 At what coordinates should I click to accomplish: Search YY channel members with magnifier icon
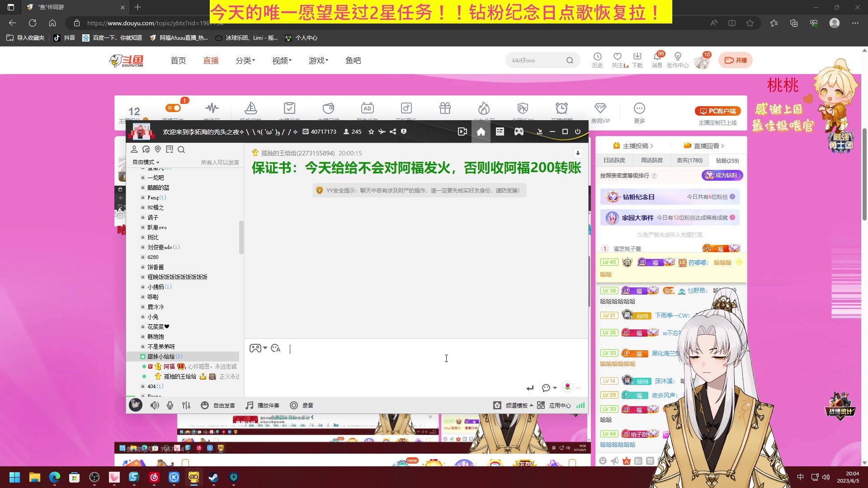coord(181,150)
